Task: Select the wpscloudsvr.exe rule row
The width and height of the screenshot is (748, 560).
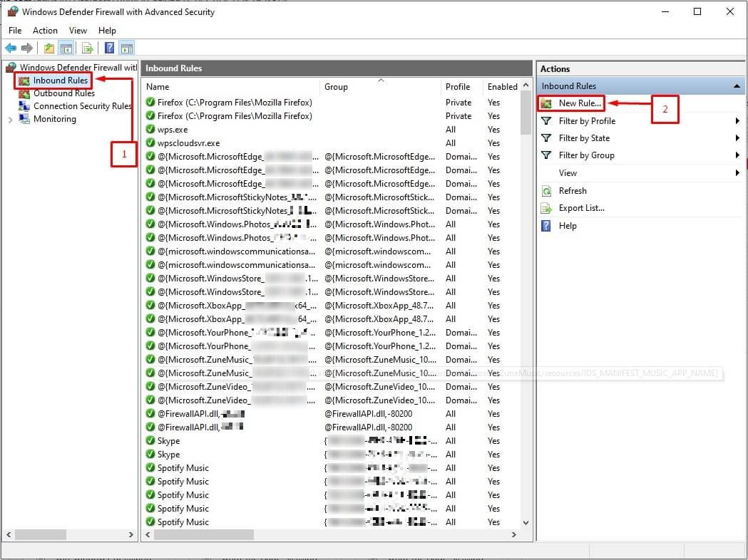Action: (332, 143)
